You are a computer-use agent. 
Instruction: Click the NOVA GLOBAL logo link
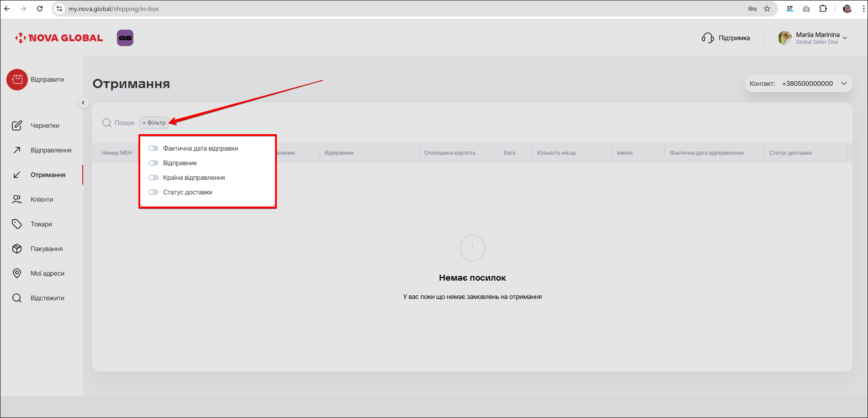[x=59, y=38]
